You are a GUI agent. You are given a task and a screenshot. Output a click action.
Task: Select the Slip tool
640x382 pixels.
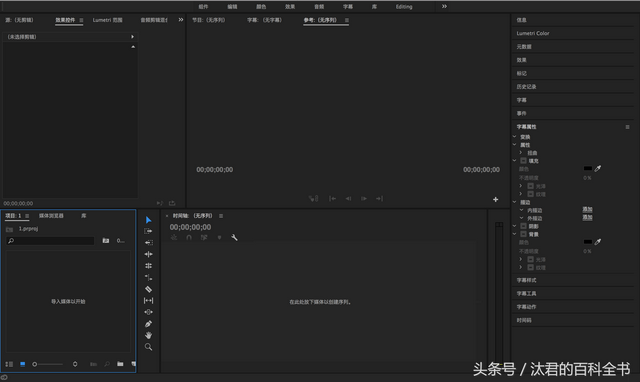tap(149, 300)
